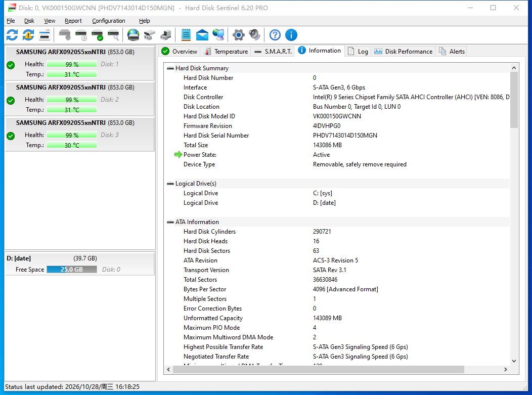
Task: Open the blue notepad report icon
Action: coord(186,34)
